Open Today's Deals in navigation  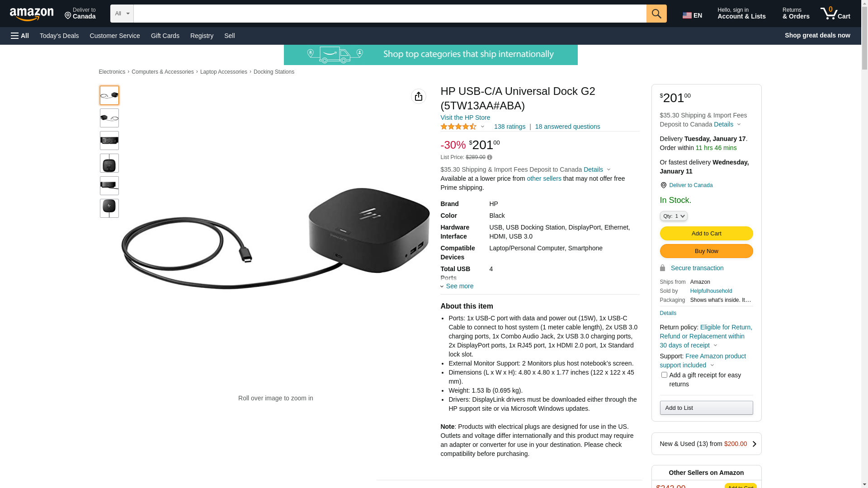59,36
